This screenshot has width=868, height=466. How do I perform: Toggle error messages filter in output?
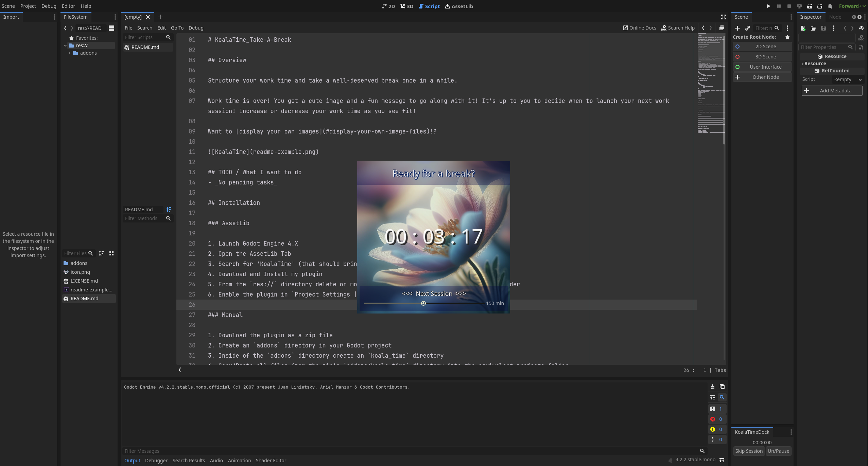click(x=717, y=419)
